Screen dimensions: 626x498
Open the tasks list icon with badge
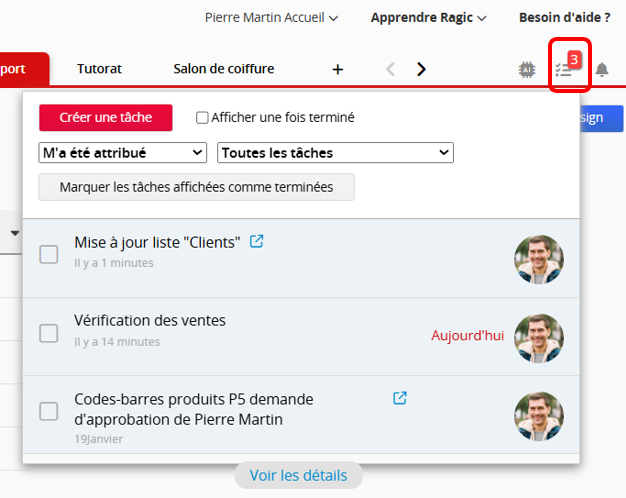click(566, 68)
